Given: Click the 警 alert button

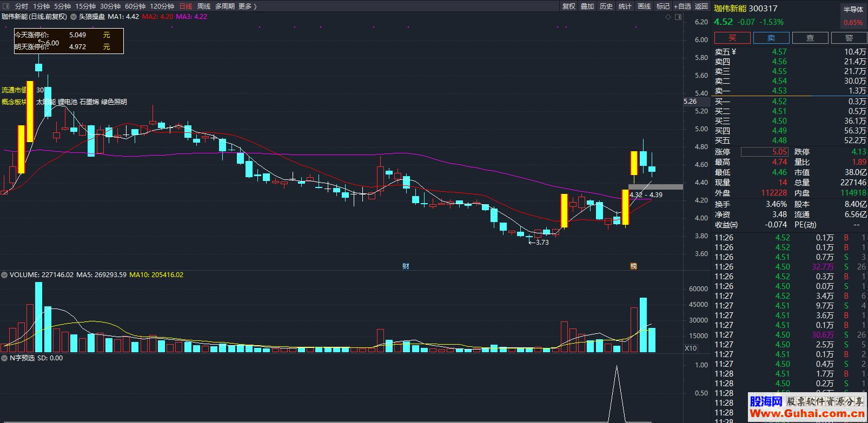Looking at the screenshot, I should [x=849, y=38].
